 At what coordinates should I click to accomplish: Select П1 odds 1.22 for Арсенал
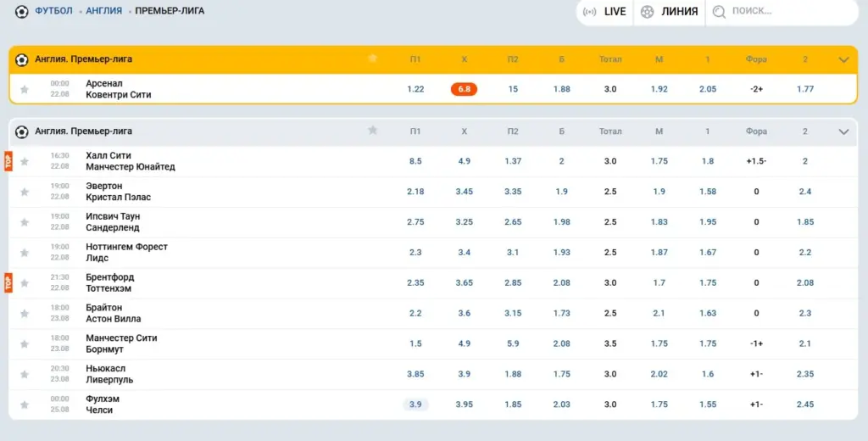point(415,89)
